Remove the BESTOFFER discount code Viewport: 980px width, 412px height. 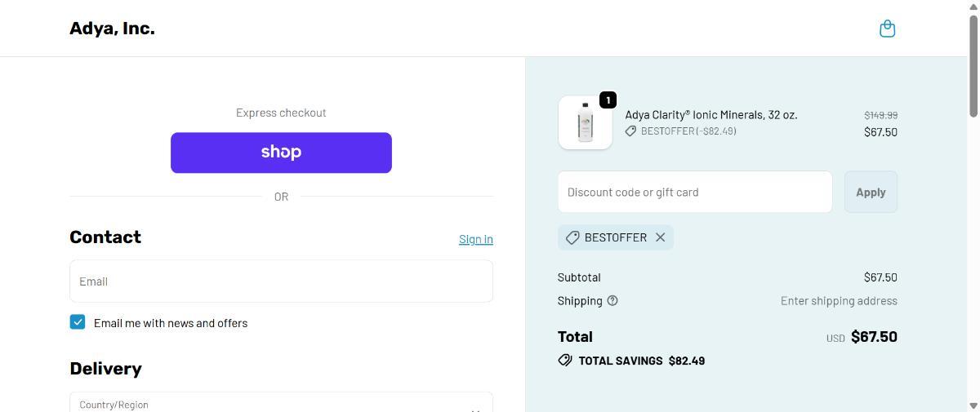[660, 237]
